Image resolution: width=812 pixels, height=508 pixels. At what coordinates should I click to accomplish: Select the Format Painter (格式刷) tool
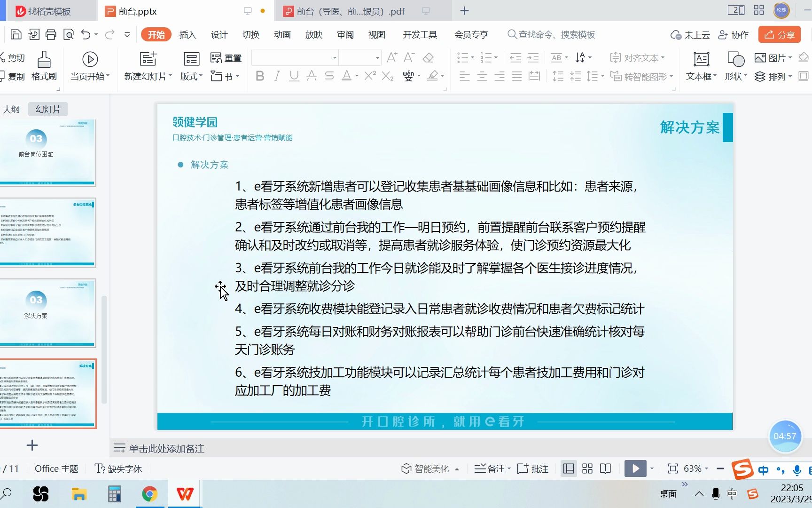click(44, 66)
